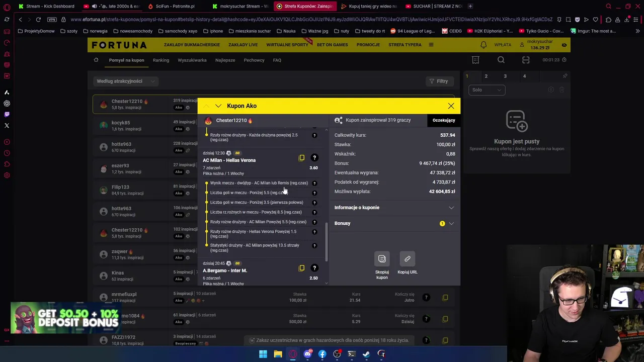Copy AC Milan - Hellas Verona match to betslip

point(302,158)
